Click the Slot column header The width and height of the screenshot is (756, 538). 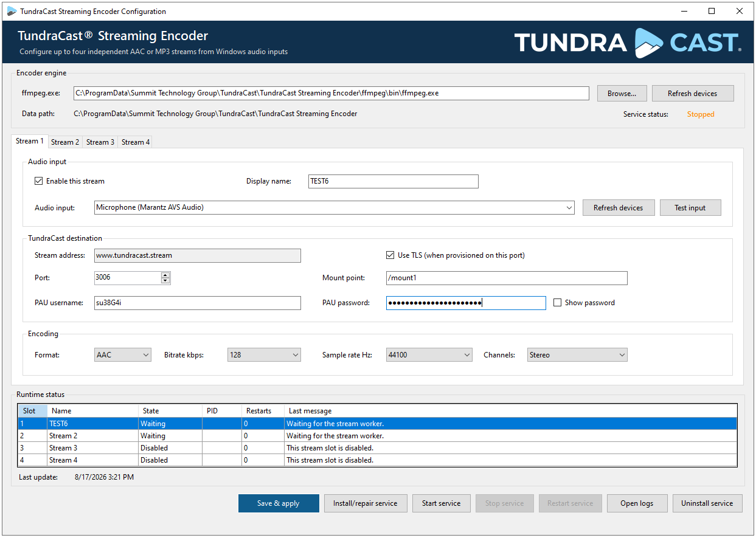[33, 411]
